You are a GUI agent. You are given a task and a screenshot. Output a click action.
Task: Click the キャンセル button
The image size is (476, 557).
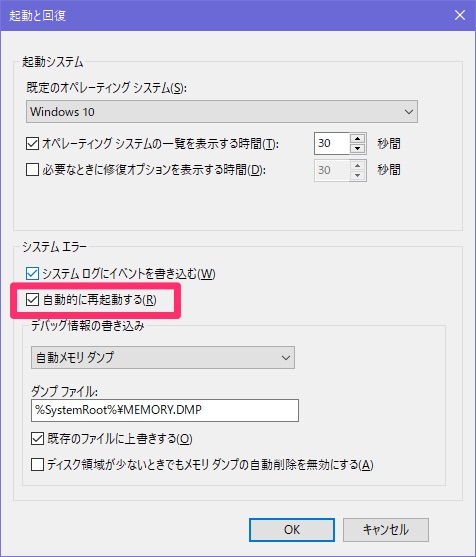tap(386, 530)
